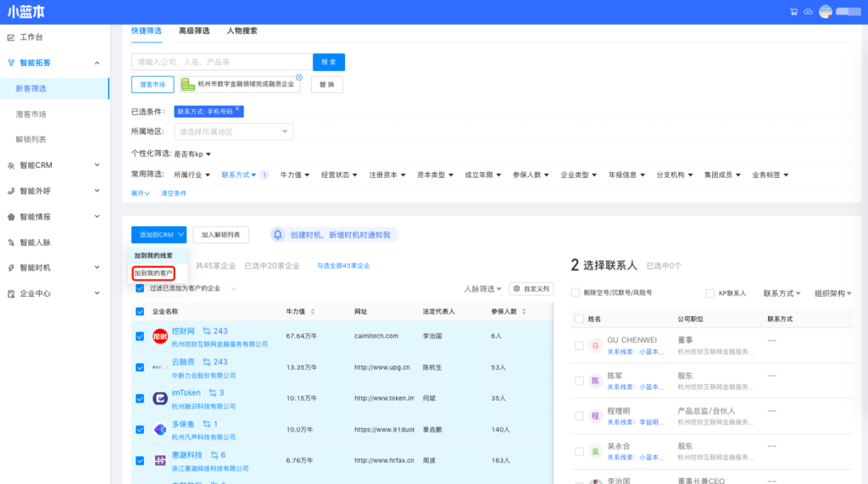Check the KP联系人 checkbox

point(710,293)
